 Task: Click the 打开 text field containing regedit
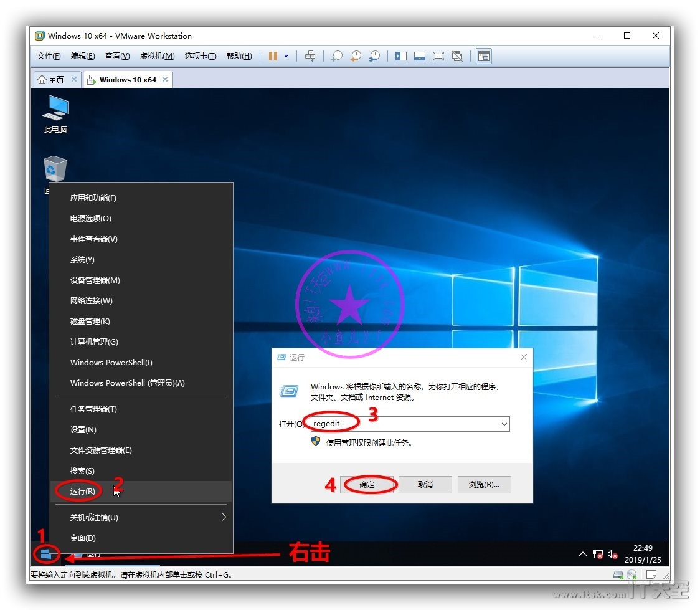pyautogui.click(x=410, y=424)
